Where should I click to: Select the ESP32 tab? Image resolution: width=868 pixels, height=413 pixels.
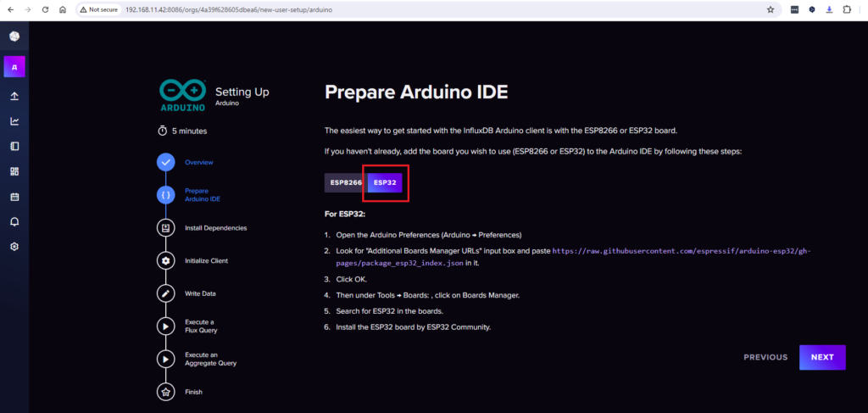385,182
